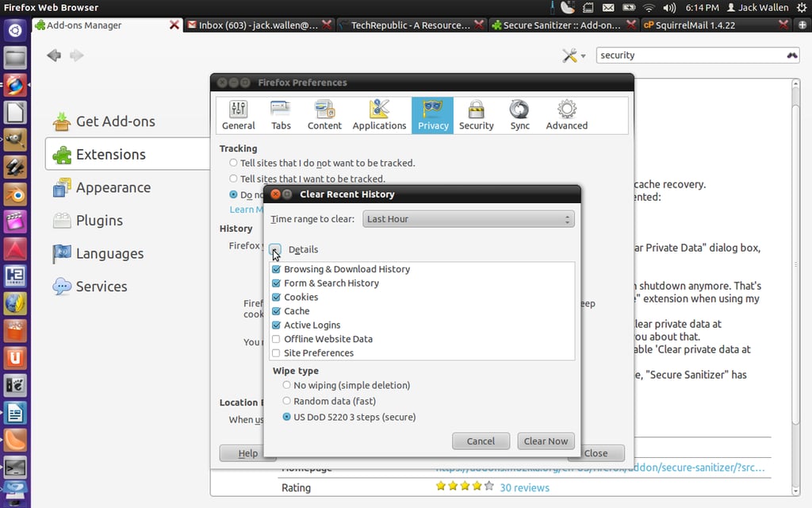Open the 30 reviews link
The height and width of the screenshot is (508, 812).
[524, 488]
